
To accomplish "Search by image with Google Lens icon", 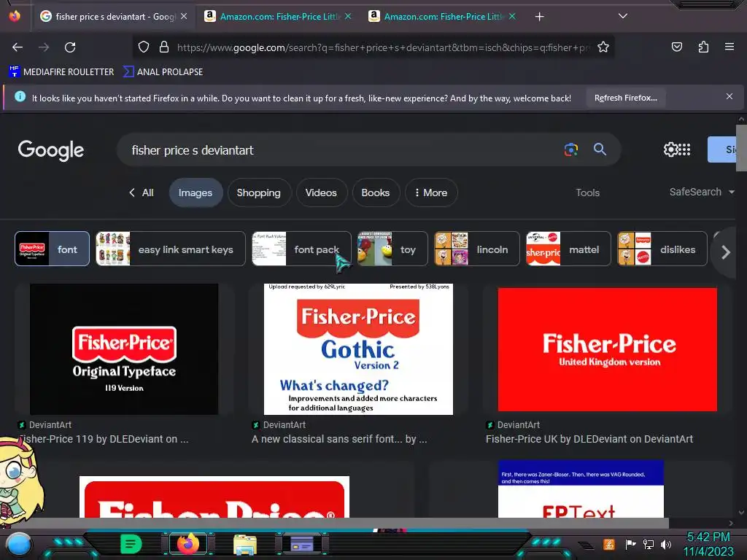I will pos(571,149).
